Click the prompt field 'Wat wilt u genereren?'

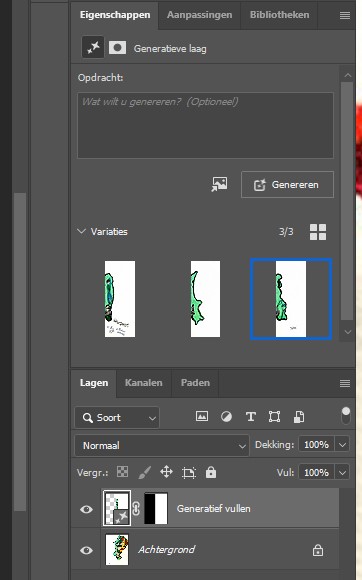pyautogui.click(x=205, y=125)
